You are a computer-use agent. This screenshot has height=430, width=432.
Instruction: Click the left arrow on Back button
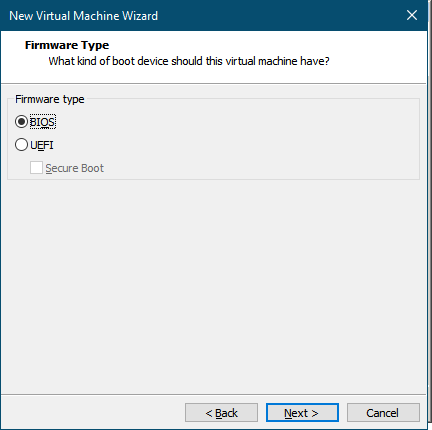click(209, 413)
